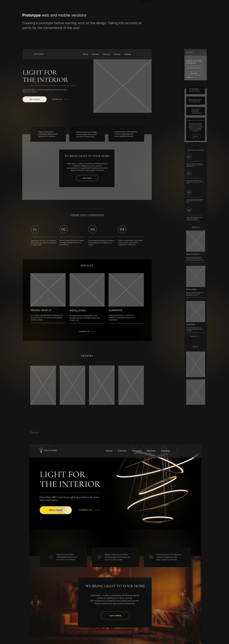The image size is (229, 644).
Task: Click the 'LIGHT FOR THE INTERIOR' headline in the desktop wireframe
Action: pyautogui.click(x=45, y=76)
